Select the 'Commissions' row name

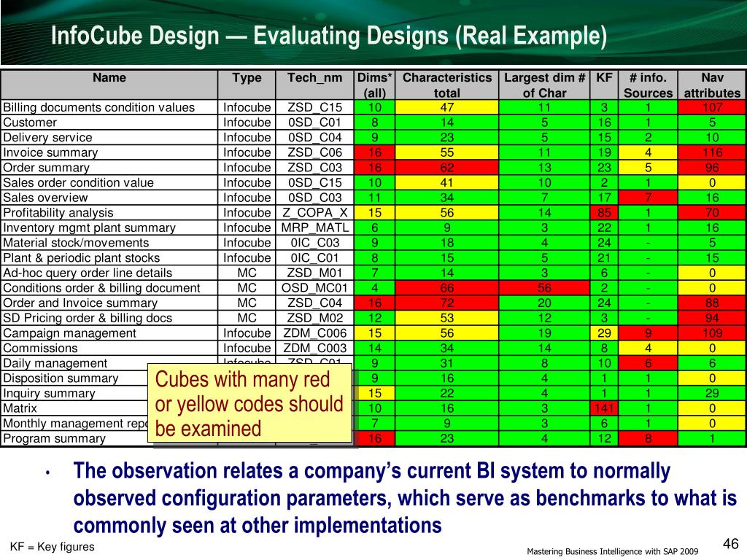tap(40, 348)
